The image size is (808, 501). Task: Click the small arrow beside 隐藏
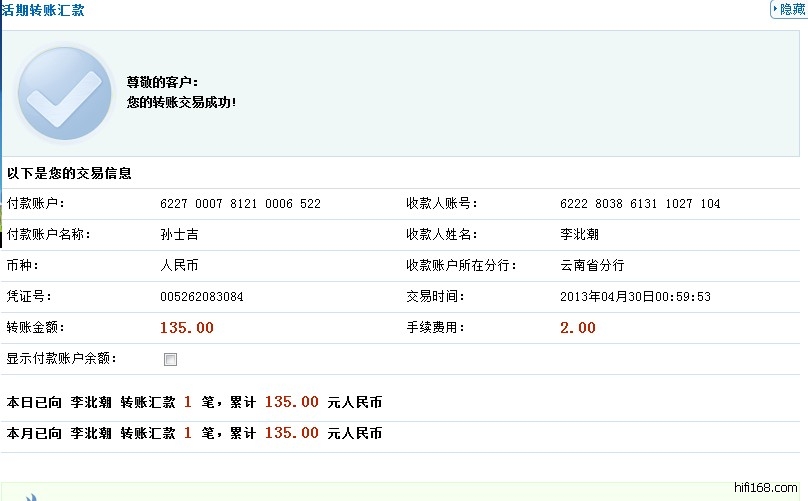click(774, 9)
